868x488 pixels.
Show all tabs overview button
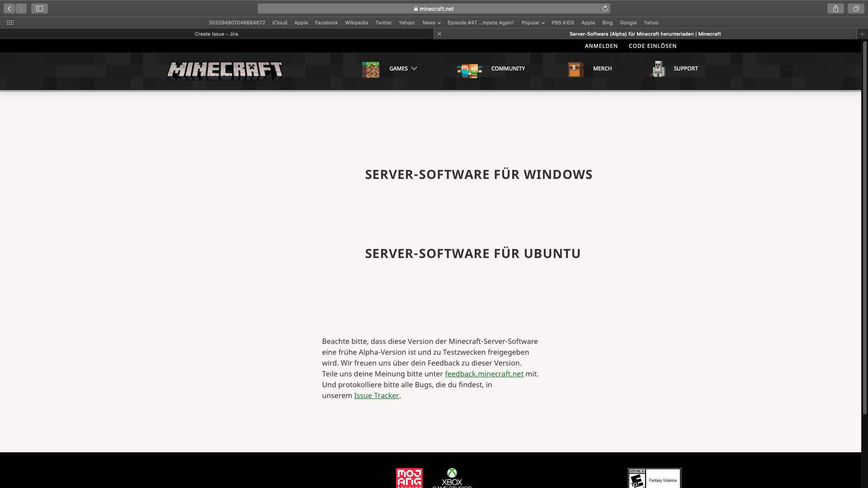point(856,9)
